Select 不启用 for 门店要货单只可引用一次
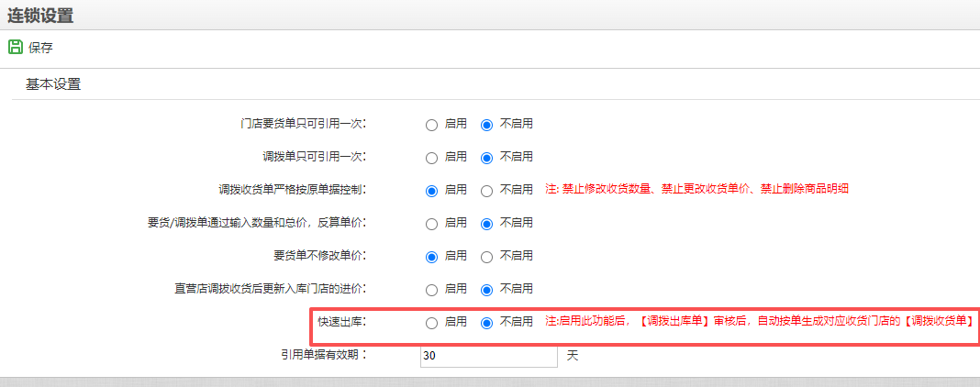980x387 pixels. [487, 125]
